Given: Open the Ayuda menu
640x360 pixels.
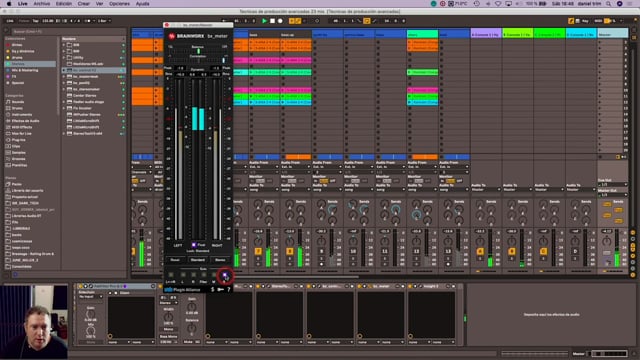Looking at the screenshot, I should pyautogui.click(x=142, y=4).
